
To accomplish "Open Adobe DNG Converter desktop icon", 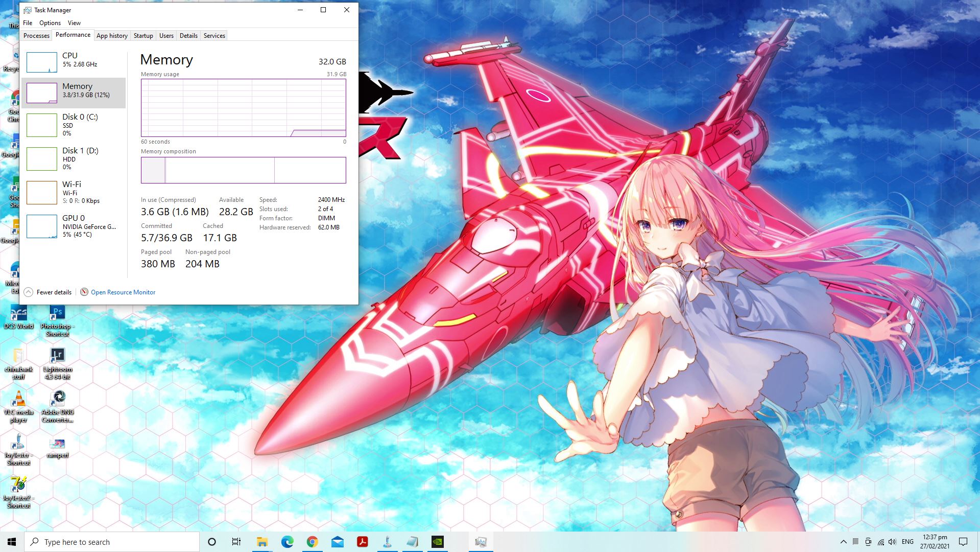I will coord(58,407).
